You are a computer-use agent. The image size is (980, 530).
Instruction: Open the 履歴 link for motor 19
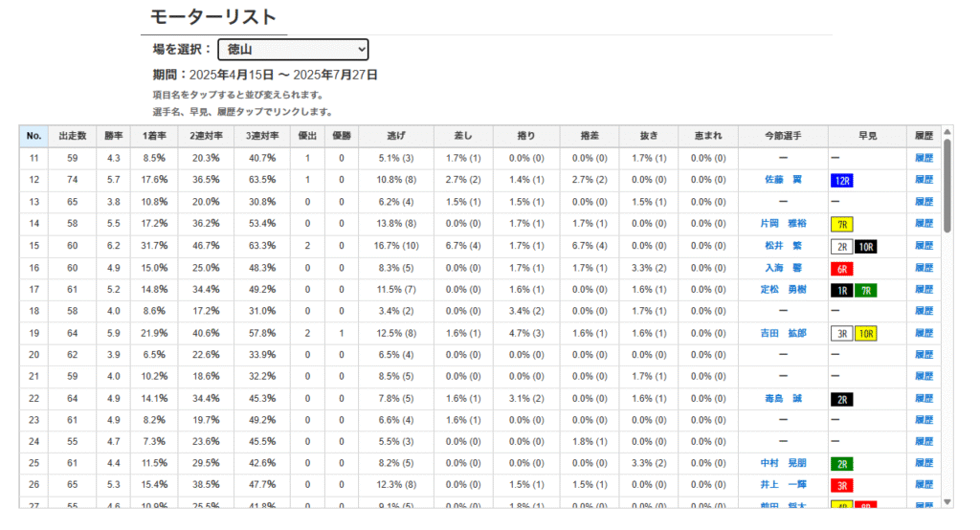point(924,333)
